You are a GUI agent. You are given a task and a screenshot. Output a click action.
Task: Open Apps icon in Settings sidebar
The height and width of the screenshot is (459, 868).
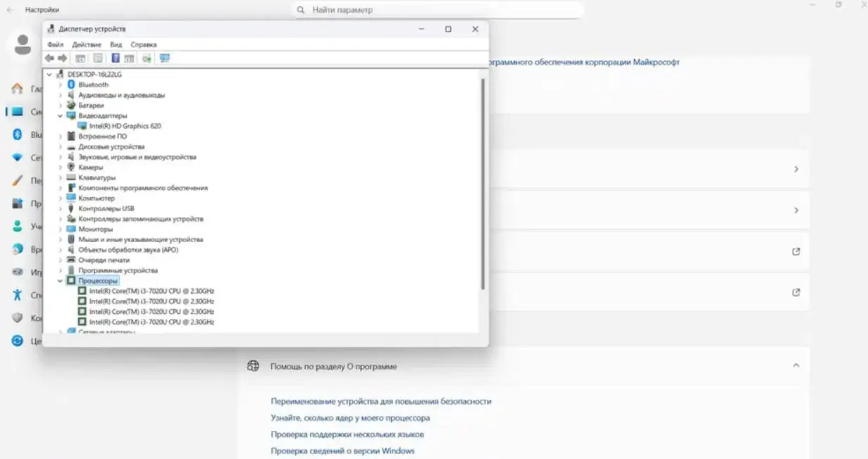[17, 203]
